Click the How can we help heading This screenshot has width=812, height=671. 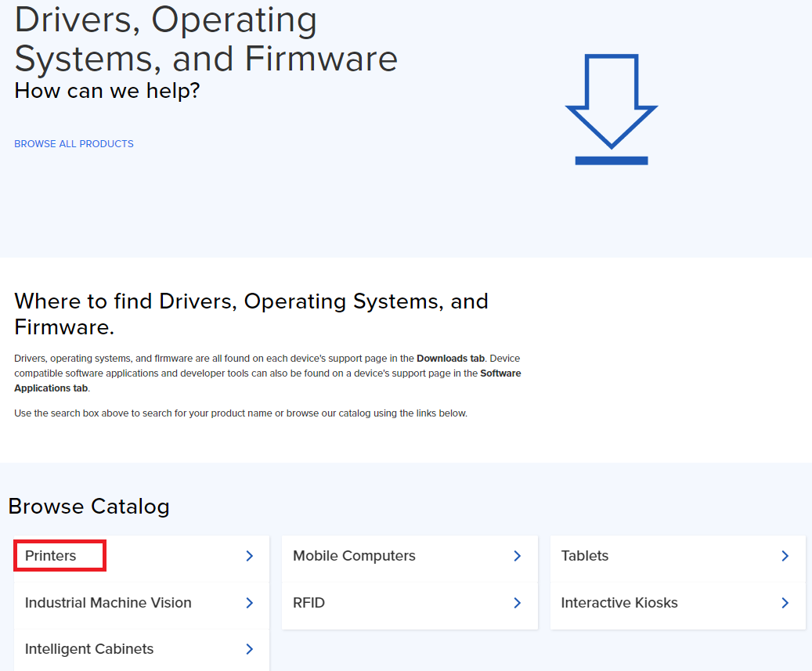(x=107, y=90)
